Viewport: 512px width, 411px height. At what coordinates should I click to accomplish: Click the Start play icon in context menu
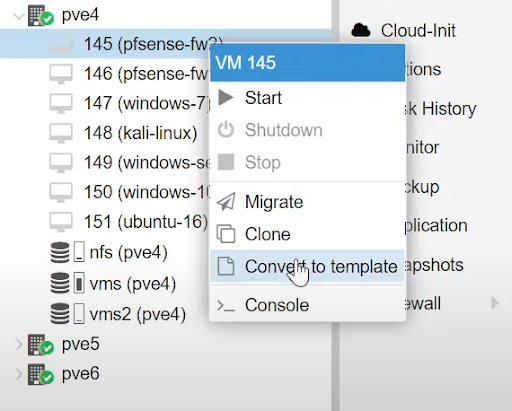coord(226,98)
